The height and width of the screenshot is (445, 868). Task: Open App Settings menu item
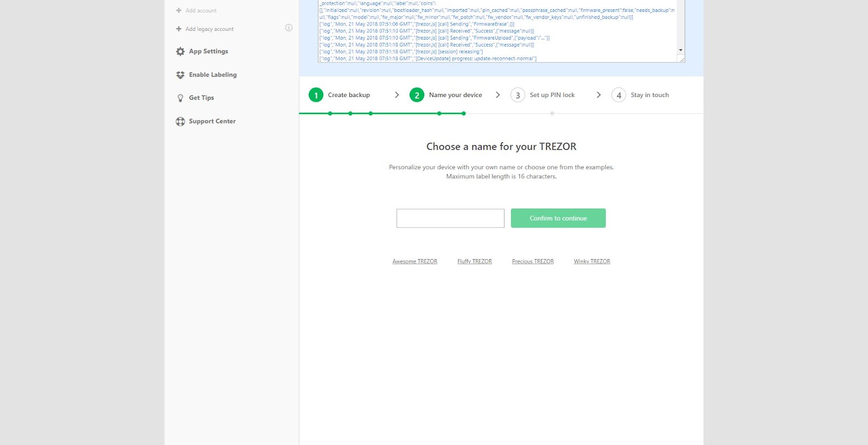208,51
